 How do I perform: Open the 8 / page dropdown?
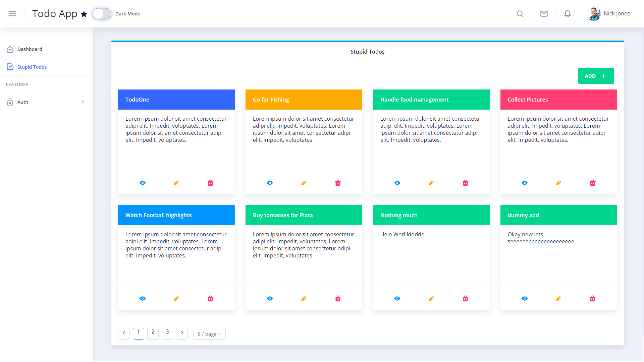(209, 334)
